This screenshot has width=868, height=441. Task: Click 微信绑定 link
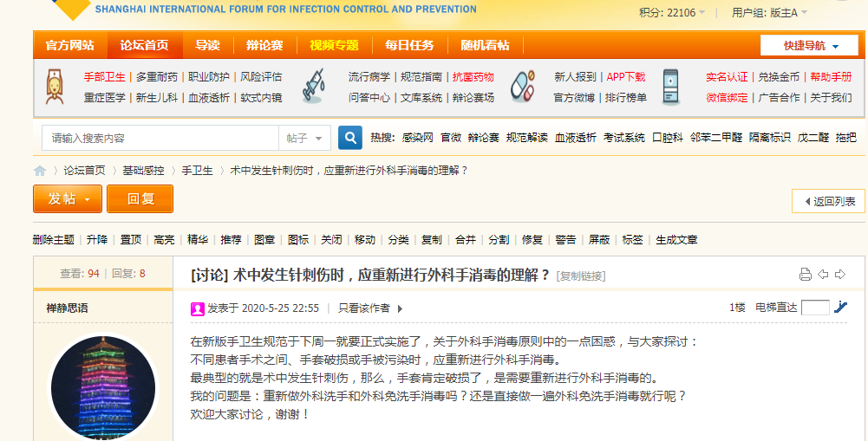coord(727,98)
